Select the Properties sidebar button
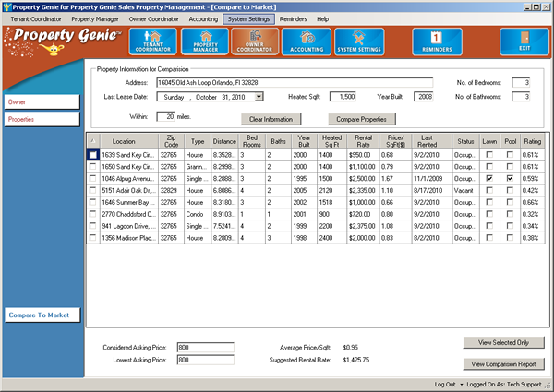The width and height of the screenshot is (554, 392). pyautogui.click(x=42, y=119)
